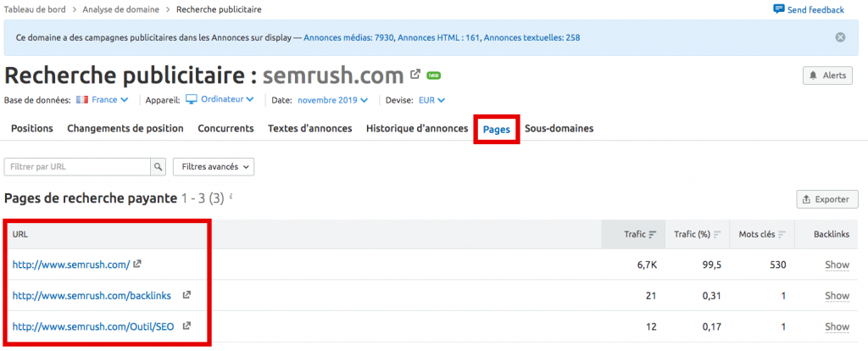
Task: Dismiss the blue info banner
Action: click(x=840, y=37)
